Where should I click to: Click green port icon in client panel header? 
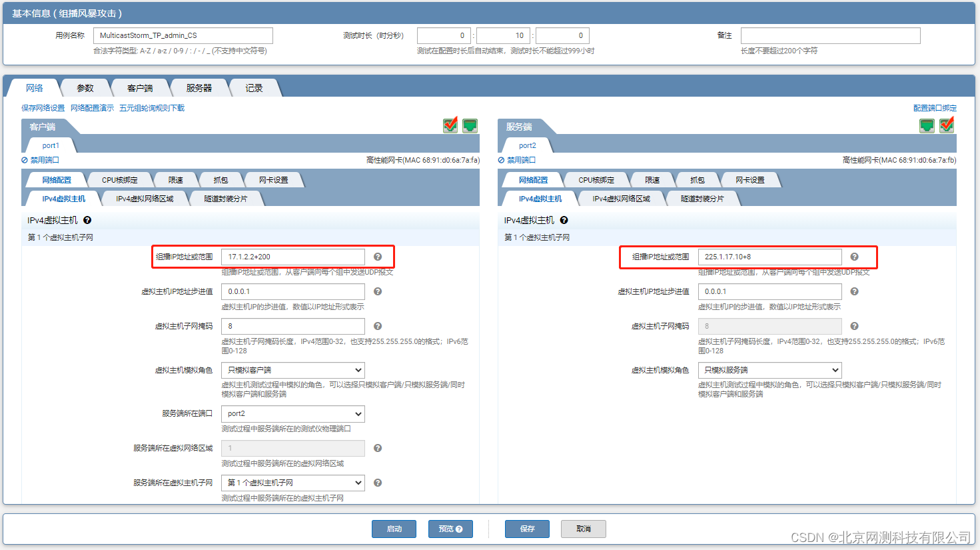pyautogui.click(x=470, y=125)
